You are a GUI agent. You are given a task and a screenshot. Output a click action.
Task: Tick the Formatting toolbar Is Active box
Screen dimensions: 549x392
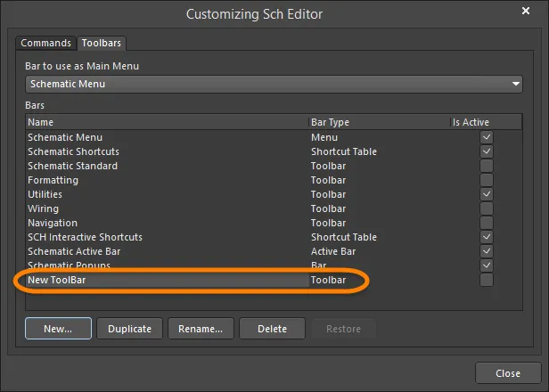pyautogui.click(x=487, y=180)
